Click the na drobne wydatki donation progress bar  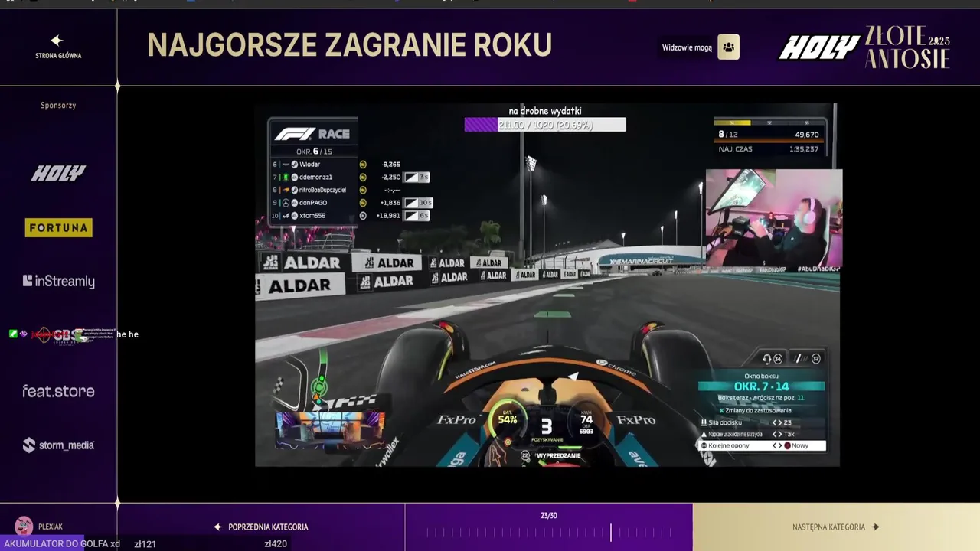point(545,125)
